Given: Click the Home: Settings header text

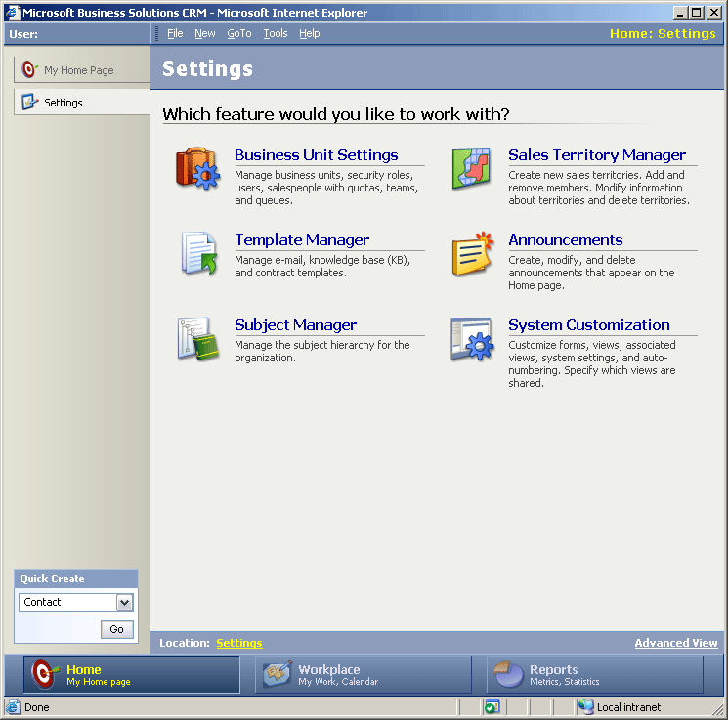Looking at the screenshot, I should tap(663, 33).
